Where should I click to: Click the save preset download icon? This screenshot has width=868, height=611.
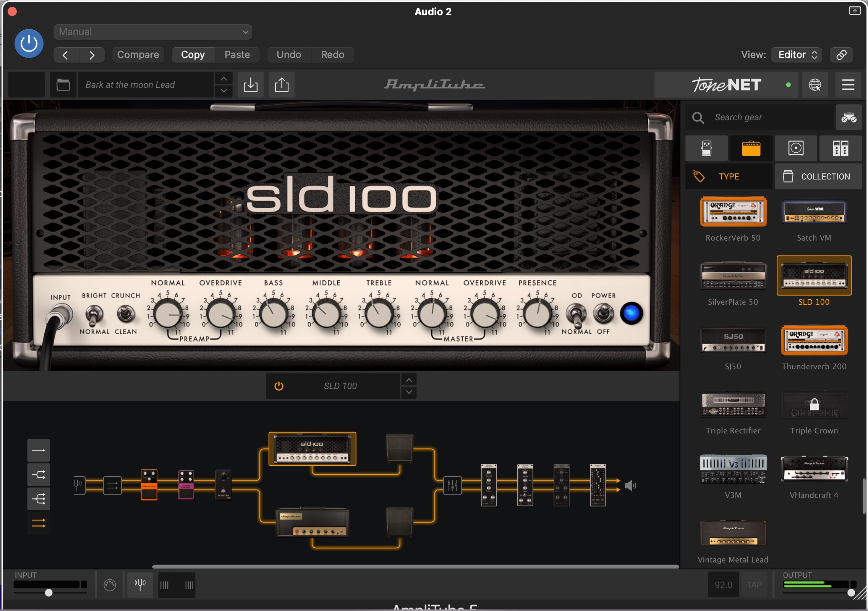[x=251, y=85]
